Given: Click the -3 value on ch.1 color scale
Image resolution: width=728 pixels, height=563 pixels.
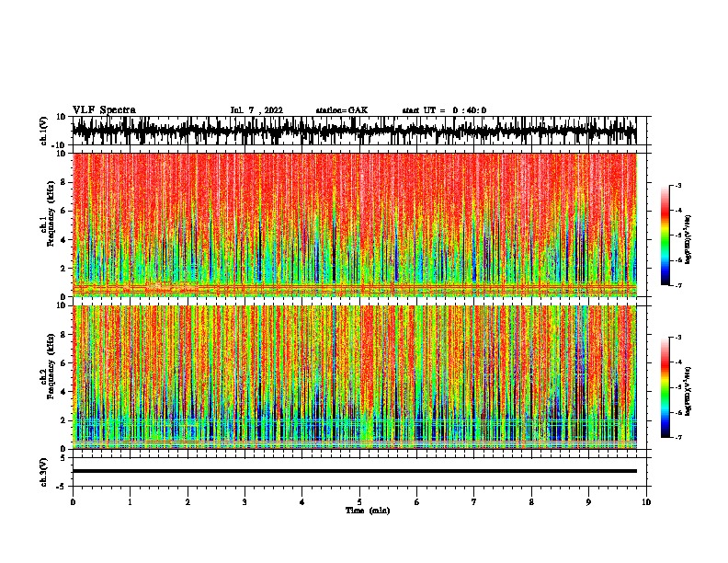Looking at the screenshot, I should (x=677, y=185).
